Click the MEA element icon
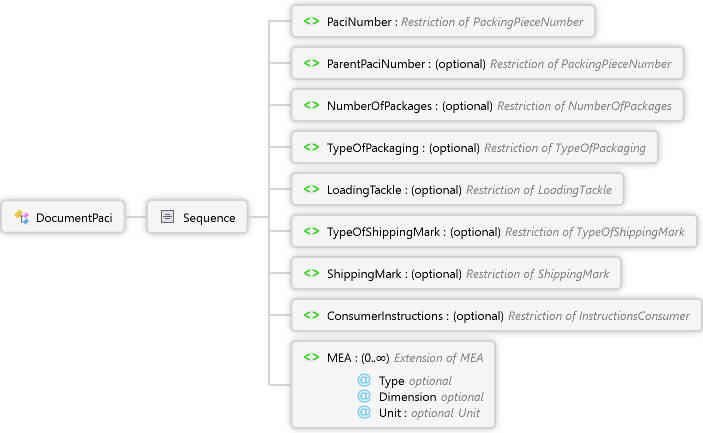This screenshot has width=703, height=433. tap(311, 357)
